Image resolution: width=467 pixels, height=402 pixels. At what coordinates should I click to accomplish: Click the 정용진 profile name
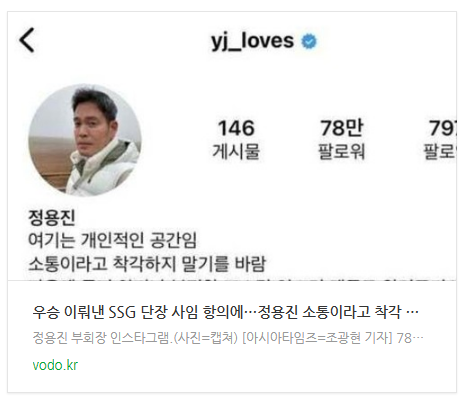pos(52,217)
